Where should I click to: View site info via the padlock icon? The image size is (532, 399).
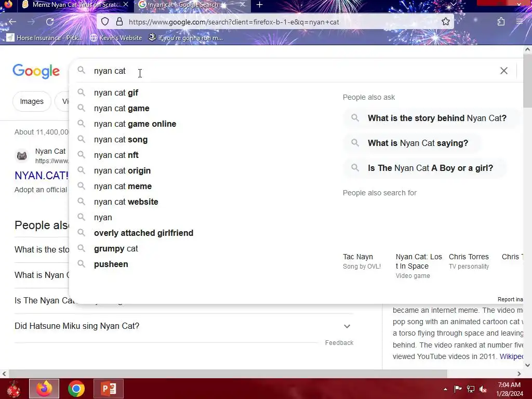click(x=119, y=22)
